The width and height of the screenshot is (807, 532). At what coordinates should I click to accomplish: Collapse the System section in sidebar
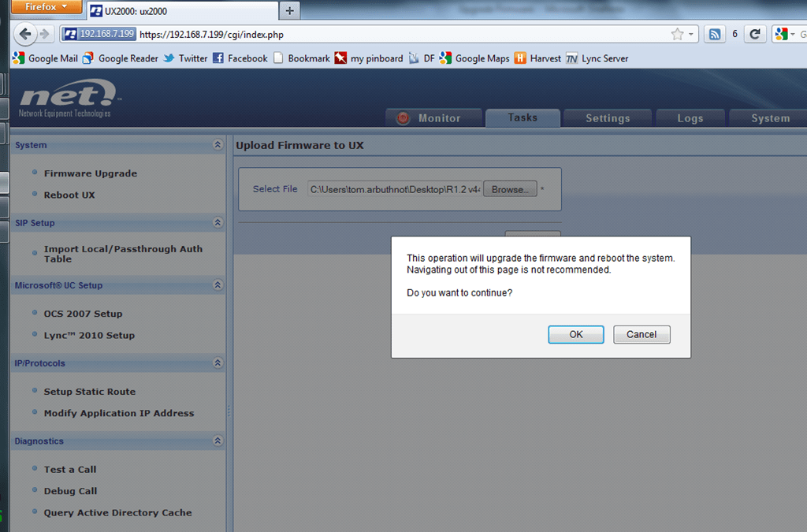point(218,144)
